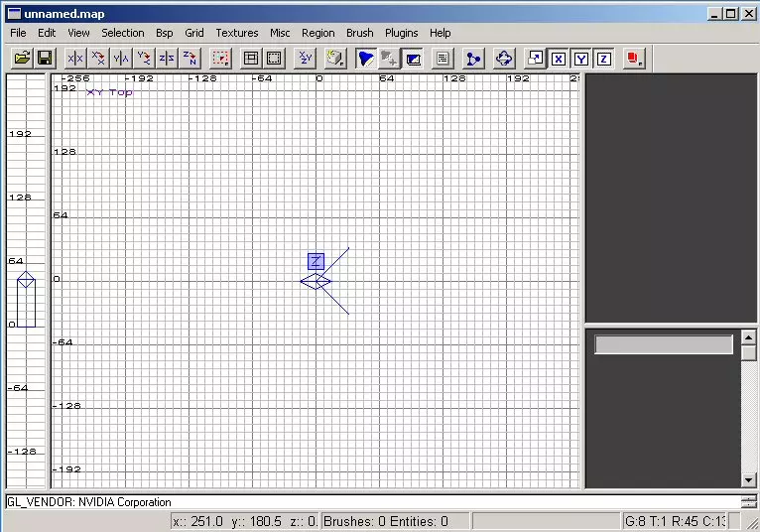This screenshot has height=532, width=760.
Task: Close the unnamed.map window
Action: [749, 14]
